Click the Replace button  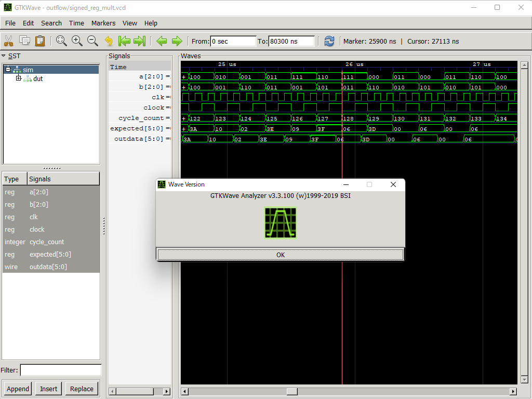point(82,389)
